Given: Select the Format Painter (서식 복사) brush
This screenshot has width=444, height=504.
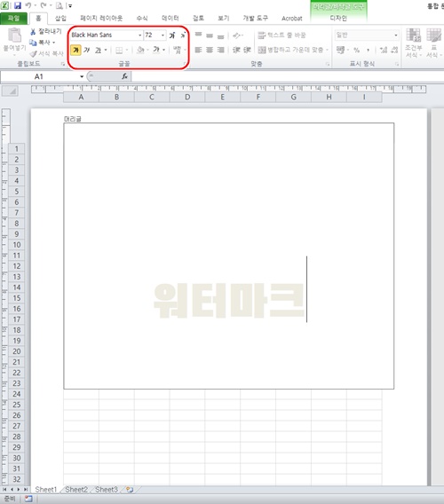Looking at the screenshot, I should pyautogui.click(x=46, y=53).
